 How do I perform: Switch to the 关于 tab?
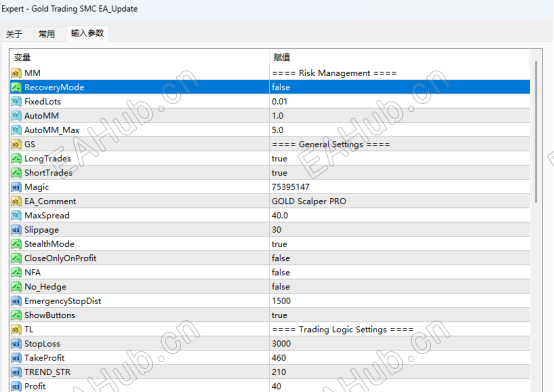pyautogui.click(x=14, y=34)
